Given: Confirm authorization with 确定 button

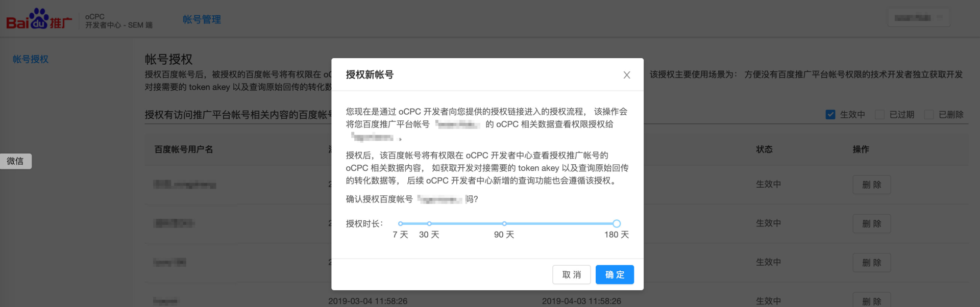Looking at the screenshot, I should 615,274.
